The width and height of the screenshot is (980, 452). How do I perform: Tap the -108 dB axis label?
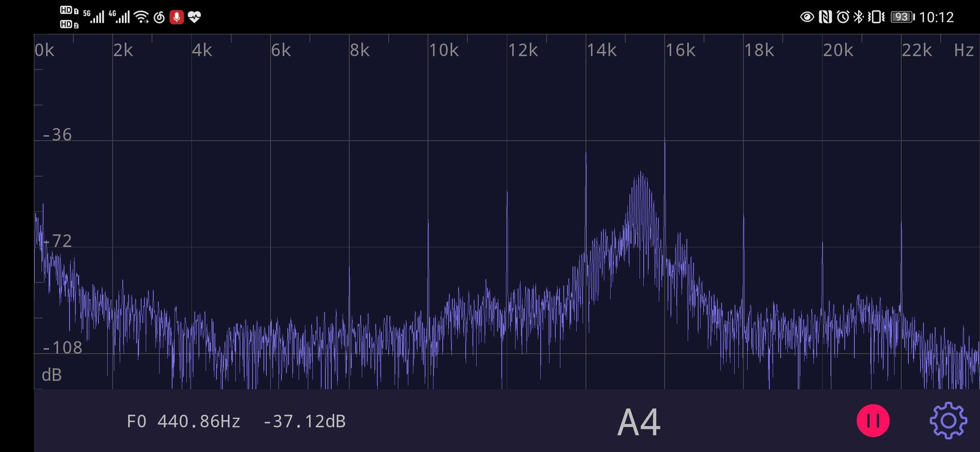pos(62,348)
